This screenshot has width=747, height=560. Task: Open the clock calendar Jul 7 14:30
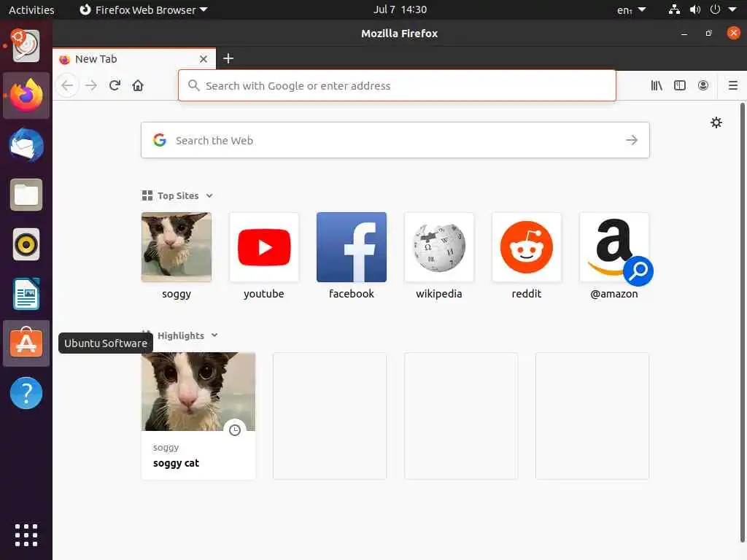[400, 9]
